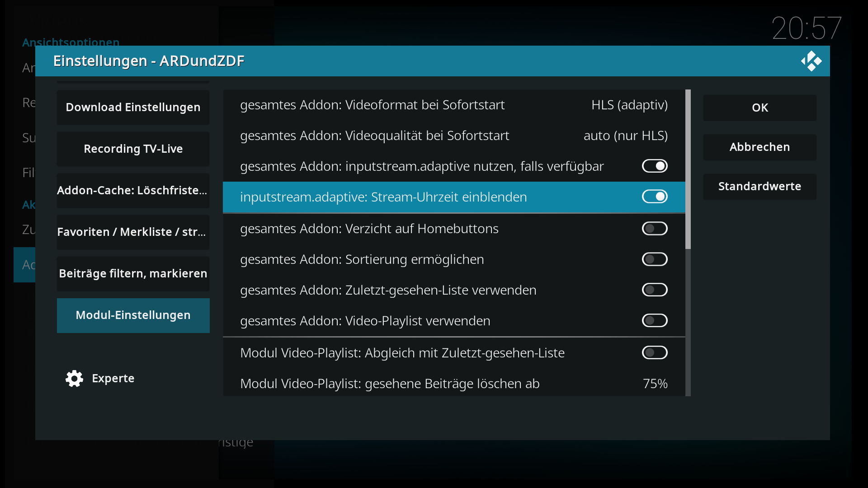Toggle Abgleich mit Zuletzt-gesehen-Liste

click(x=655, y=353)
